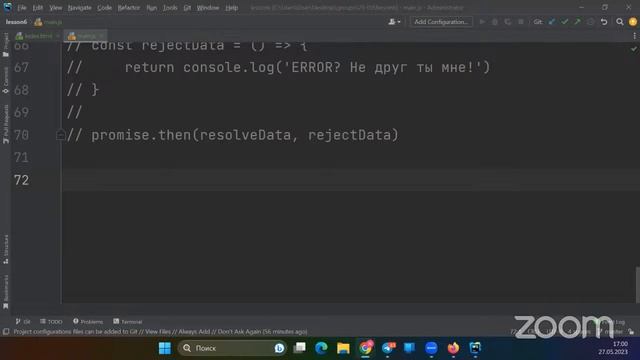Viewport: 640px width, 360px height.
Task: Open the Run menu
Action: pos(151,8)
